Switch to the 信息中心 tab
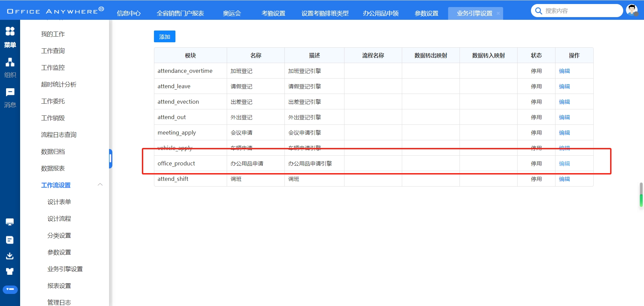 pos(129,13)
